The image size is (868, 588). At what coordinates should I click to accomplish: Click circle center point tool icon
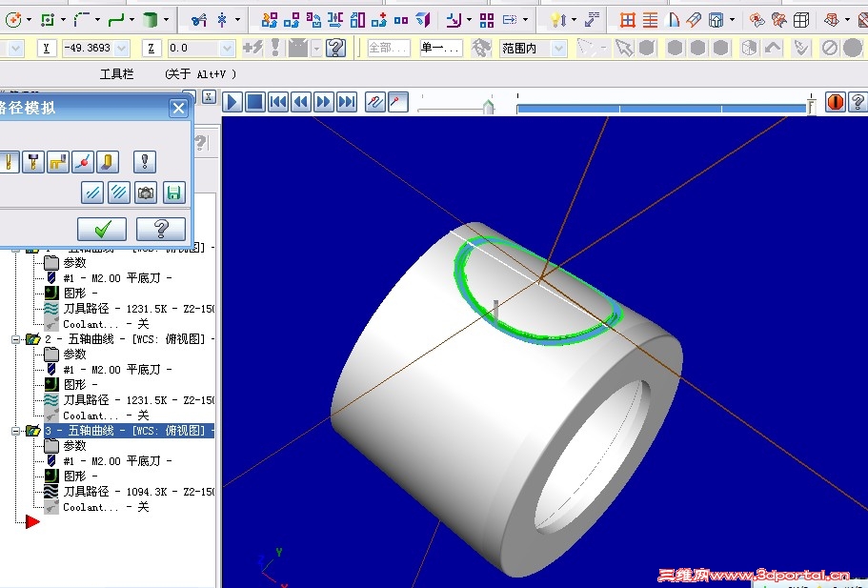pyautogui.click(x=14, y=20)
